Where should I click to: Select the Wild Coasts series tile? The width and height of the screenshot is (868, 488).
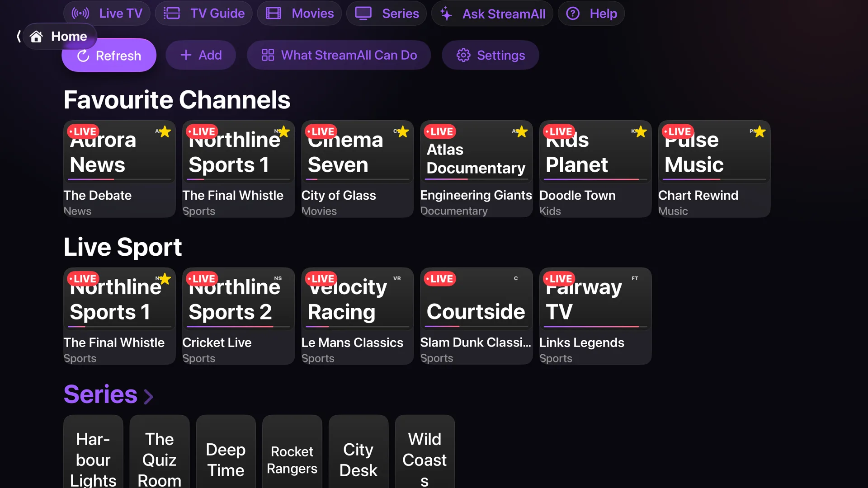pyautogui.click(x=425, y=451)
